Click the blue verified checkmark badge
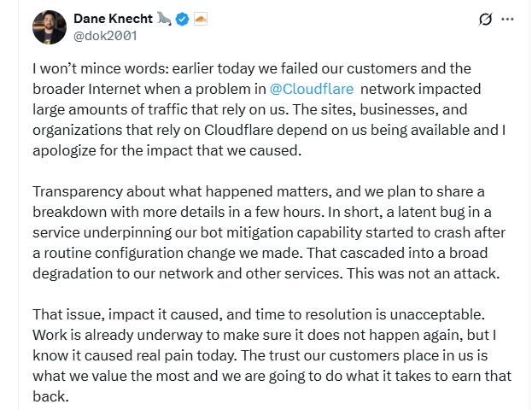 182,18
